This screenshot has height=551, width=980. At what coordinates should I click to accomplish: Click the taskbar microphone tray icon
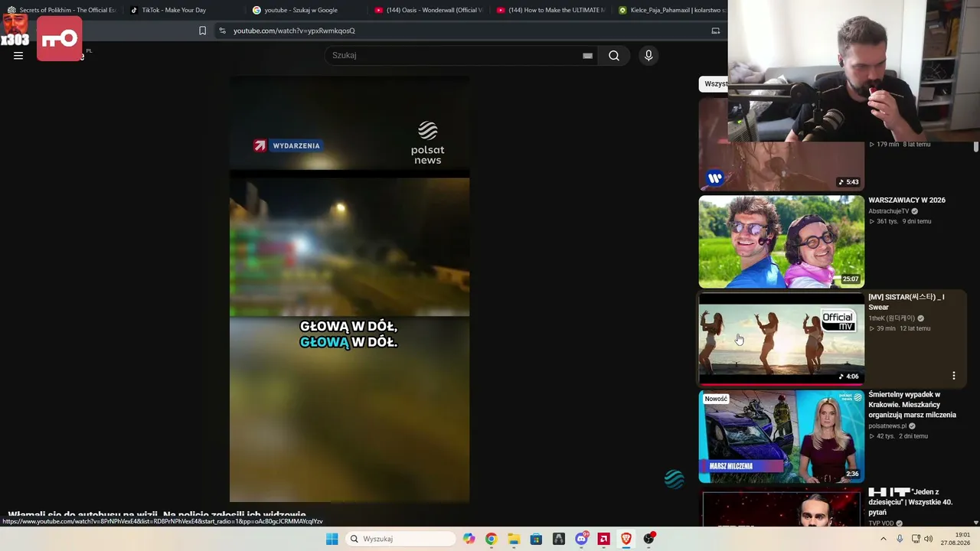900,539
